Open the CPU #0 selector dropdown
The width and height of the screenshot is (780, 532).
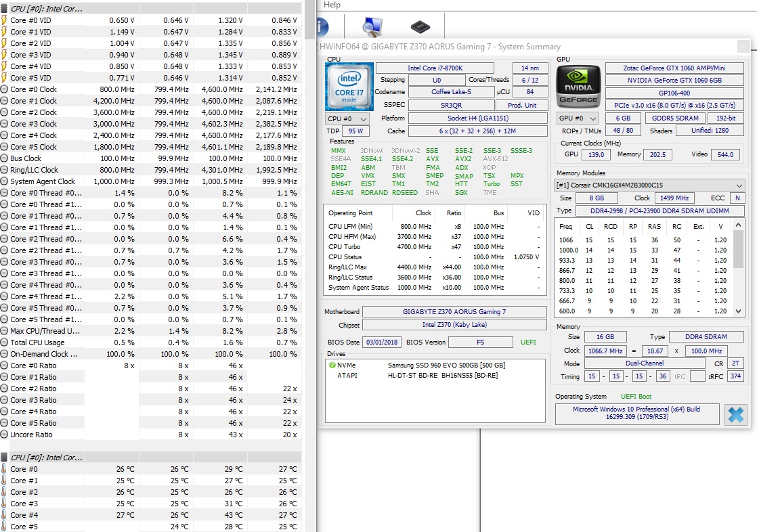point(347,119)
